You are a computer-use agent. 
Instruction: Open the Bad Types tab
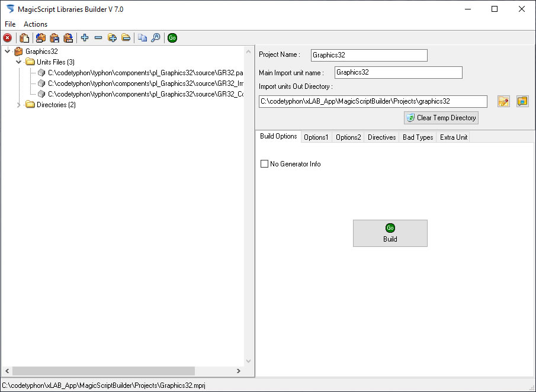point(418,137)
